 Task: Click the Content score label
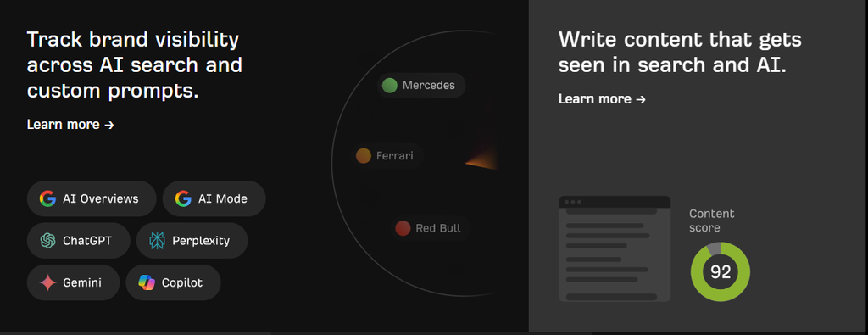click(712, 221)
